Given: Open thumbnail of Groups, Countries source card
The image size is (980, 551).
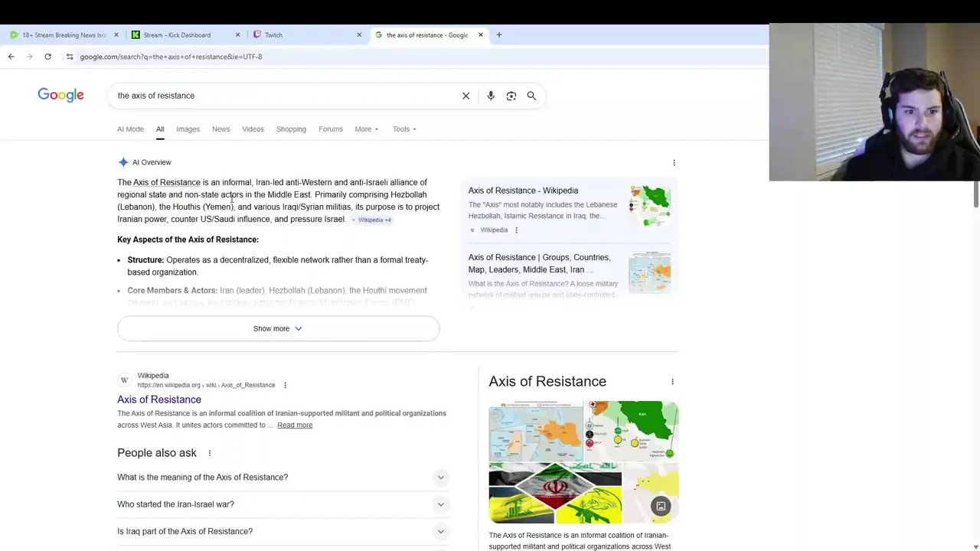Looking at the screenshot, I should [x=650, y=272].
